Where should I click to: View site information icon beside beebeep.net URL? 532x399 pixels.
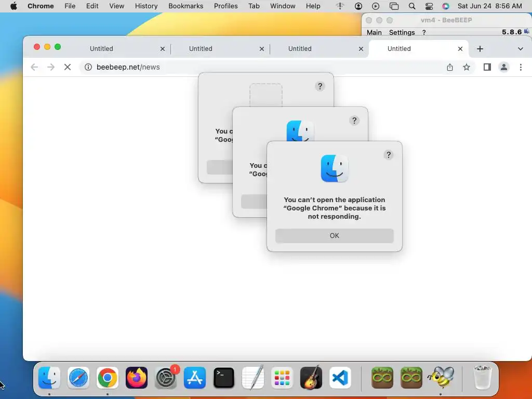point(88,67)
